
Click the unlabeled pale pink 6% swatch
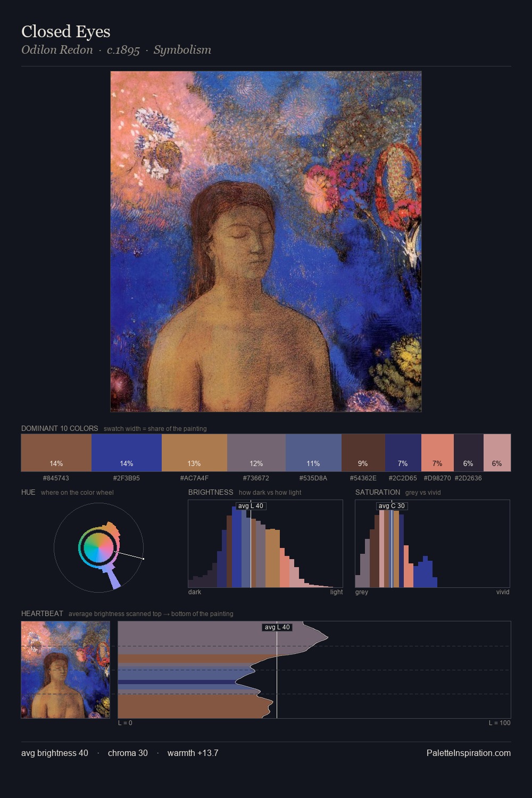click(497, 453)
